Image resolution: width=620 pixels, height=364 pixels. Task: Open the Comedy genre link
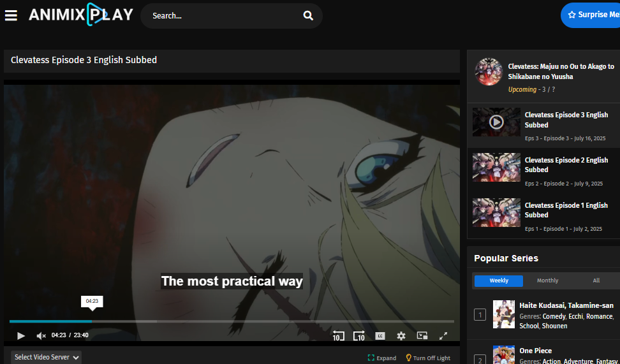coord(554,317)
